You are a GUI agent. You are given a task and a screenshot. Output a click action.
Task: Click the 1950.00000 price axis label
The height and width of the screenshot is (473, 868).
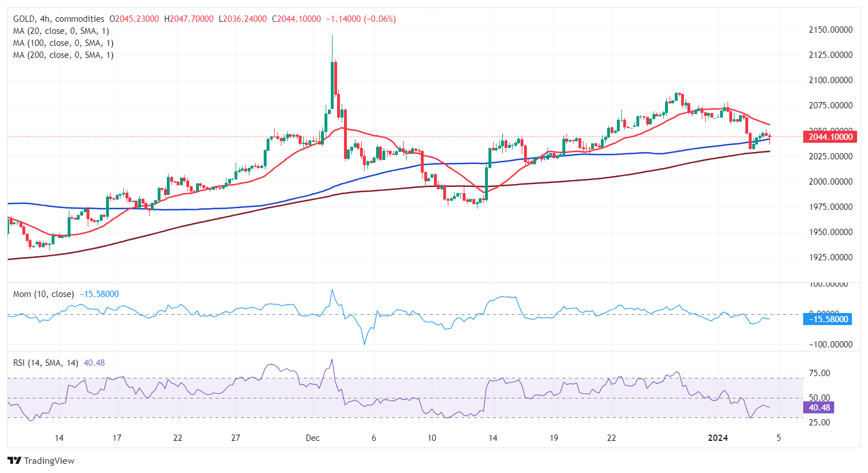click(831, 232)
